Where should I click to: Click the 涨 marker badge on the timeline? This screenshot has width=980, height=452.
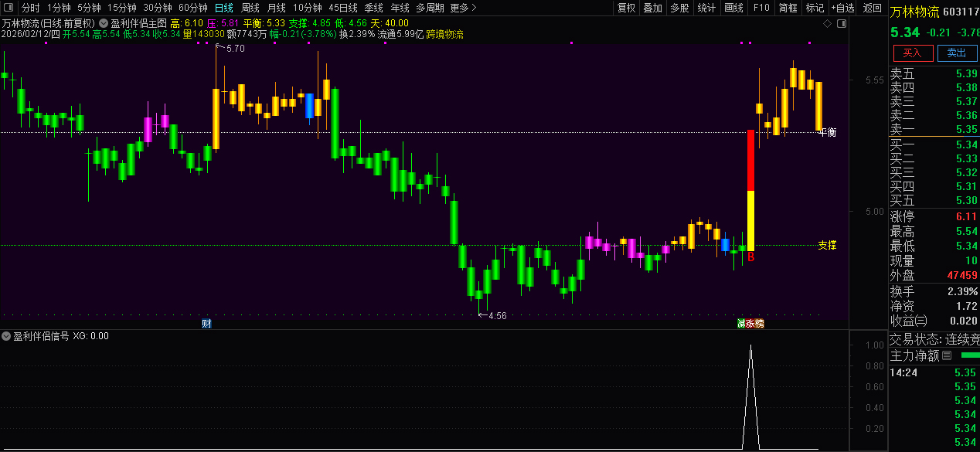(x=750, y=324)
